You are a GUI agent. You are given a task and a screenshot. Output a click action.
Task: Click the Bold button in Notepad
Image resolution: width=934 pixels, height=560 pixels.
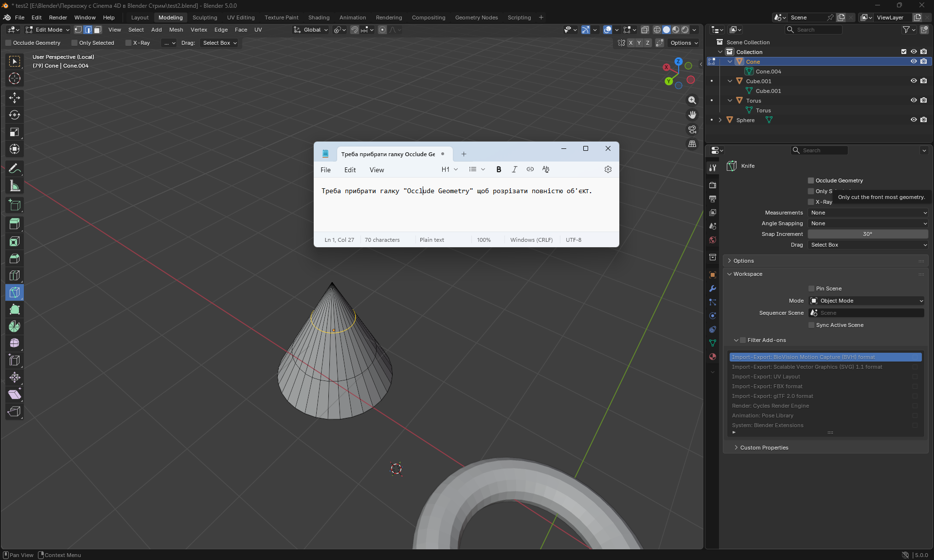coord(499,169)
